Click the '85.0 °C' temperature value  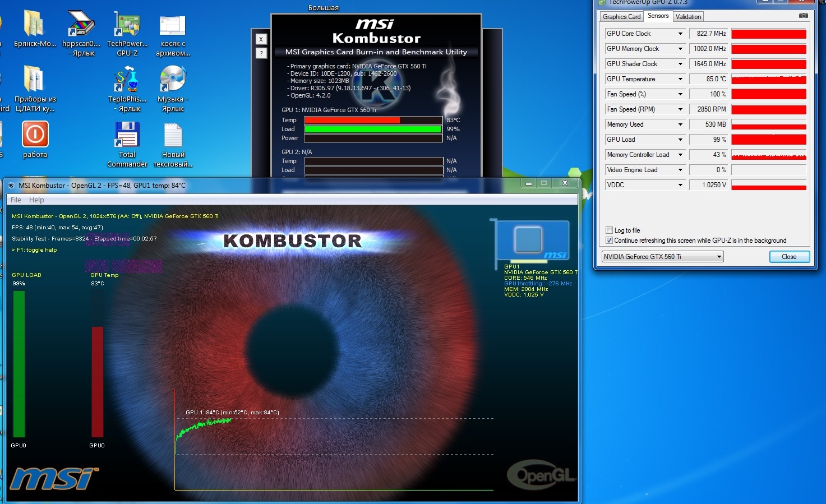coord(708,79)
